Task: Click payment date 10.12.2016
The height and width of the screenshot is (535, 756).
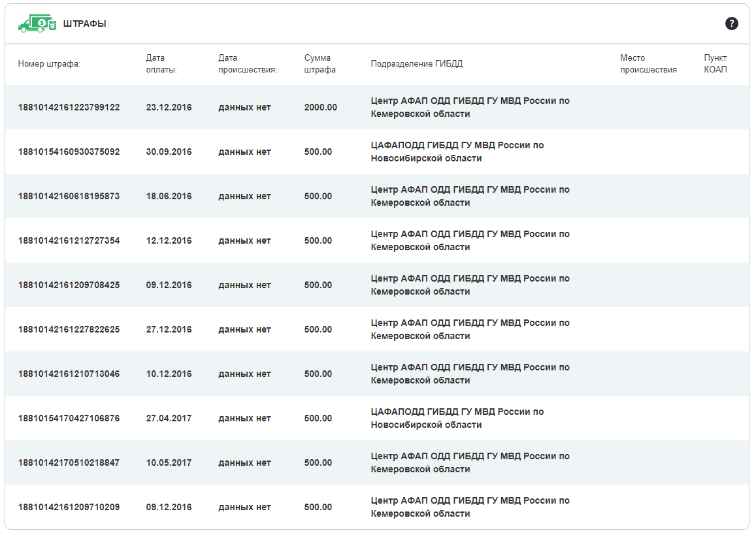Action: pos(169,374)
